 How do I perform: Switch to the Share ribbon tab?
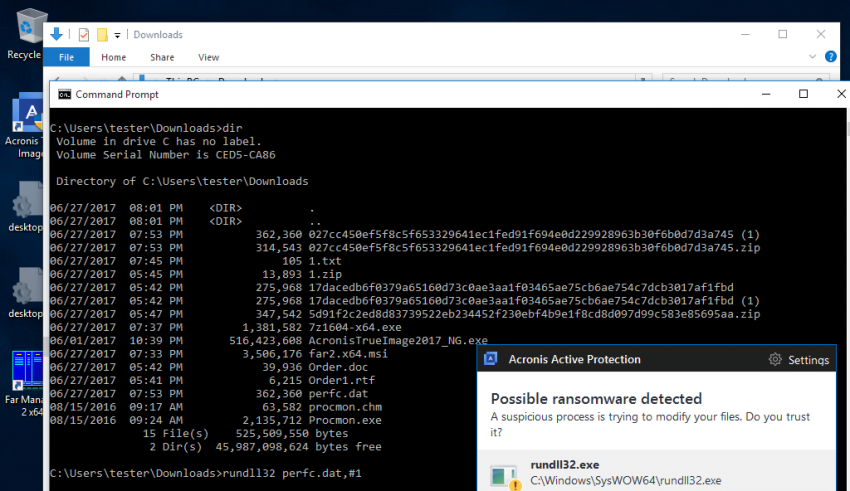point(162,57)
